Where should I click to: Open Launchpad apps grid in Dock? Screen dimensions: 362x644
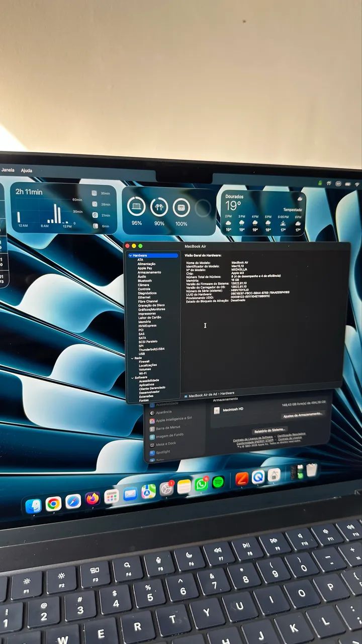(112, 496)
